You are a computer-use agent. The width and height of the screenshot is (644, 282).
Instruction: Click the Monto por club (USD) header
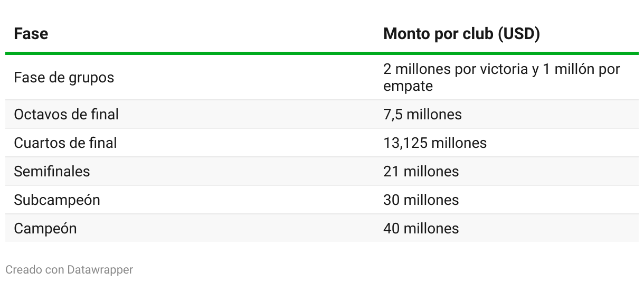(x=461, y=34)
